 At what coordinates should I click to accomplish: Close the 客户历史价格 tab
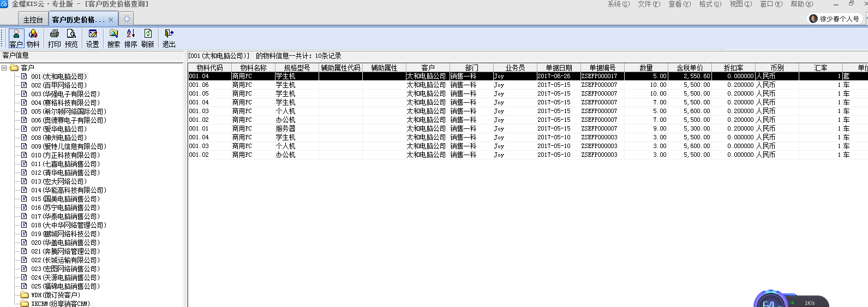[x=111, y=20]
